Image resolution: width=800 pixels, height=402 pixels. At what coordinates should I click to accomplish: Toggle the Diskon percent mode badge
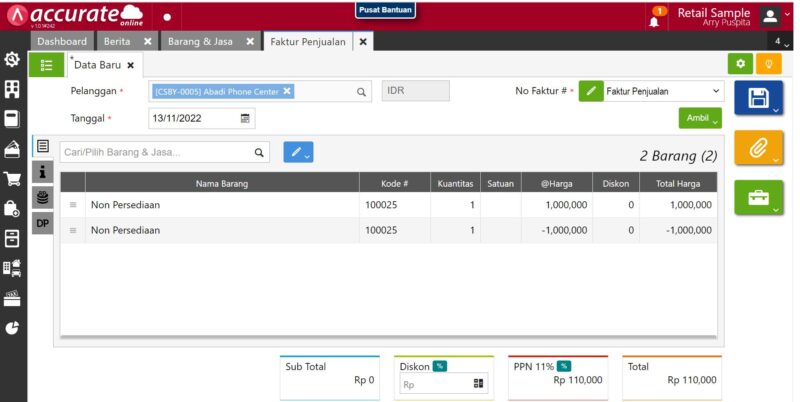(439, 366)
